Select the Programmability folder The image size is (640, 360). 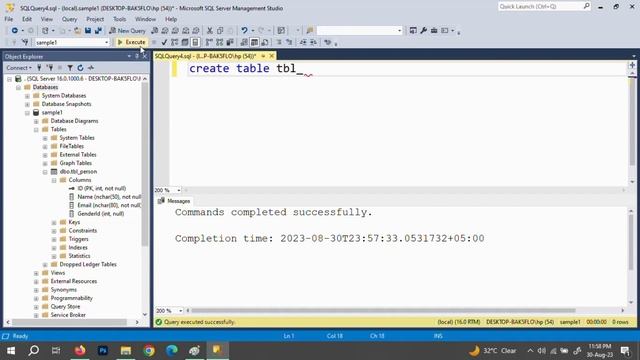71,298
